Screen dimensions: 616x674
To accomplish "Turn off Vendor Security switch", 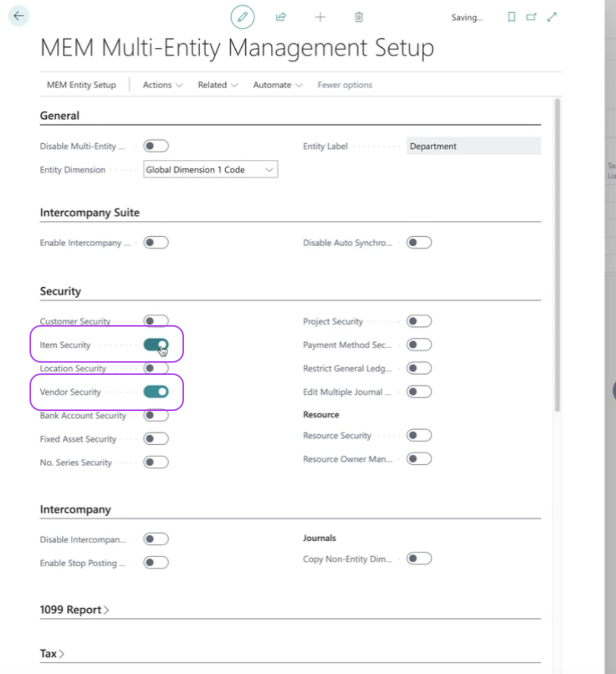I will [x=156, y=392].
